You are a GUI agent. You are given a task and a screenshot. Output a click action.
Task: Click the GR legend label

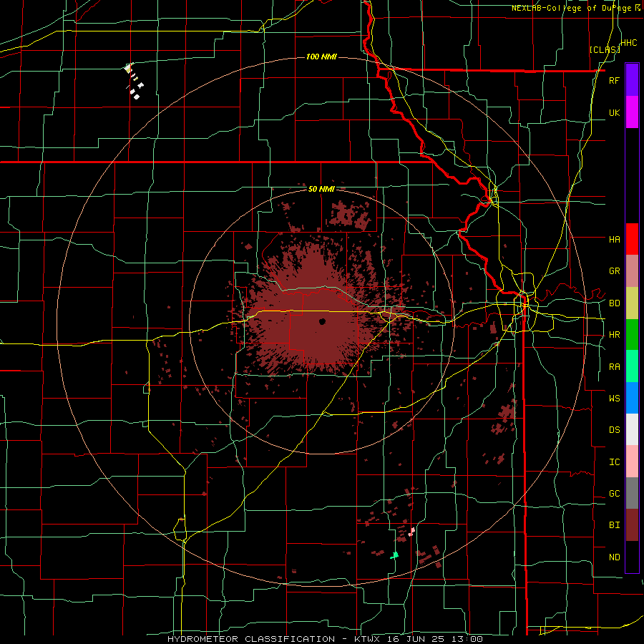(x=614, y=271)
